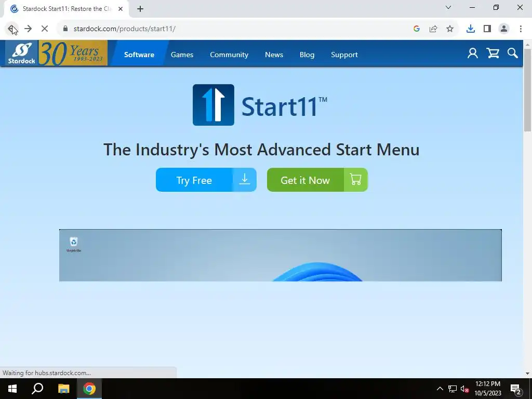
Task: Stop the page from loading
Action: 45,29
